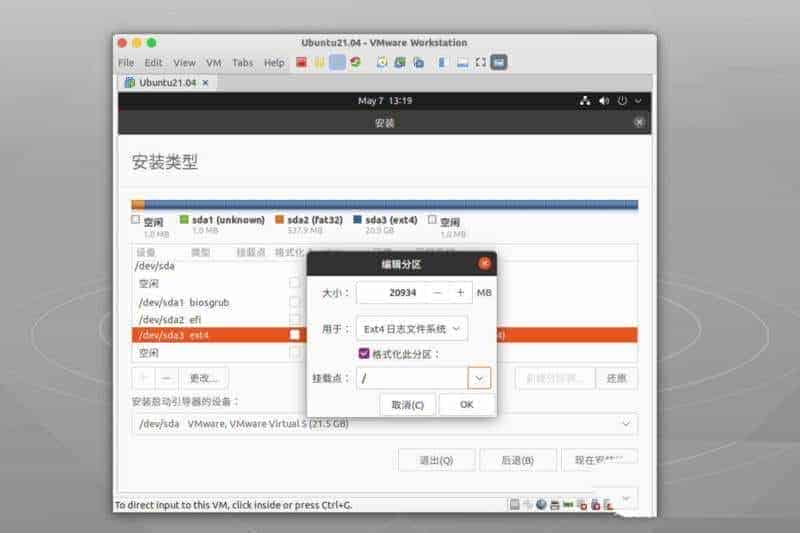Select the /dev/sda3 ext4 row
This screenshot has height=533, width=800.
[384, 335]
